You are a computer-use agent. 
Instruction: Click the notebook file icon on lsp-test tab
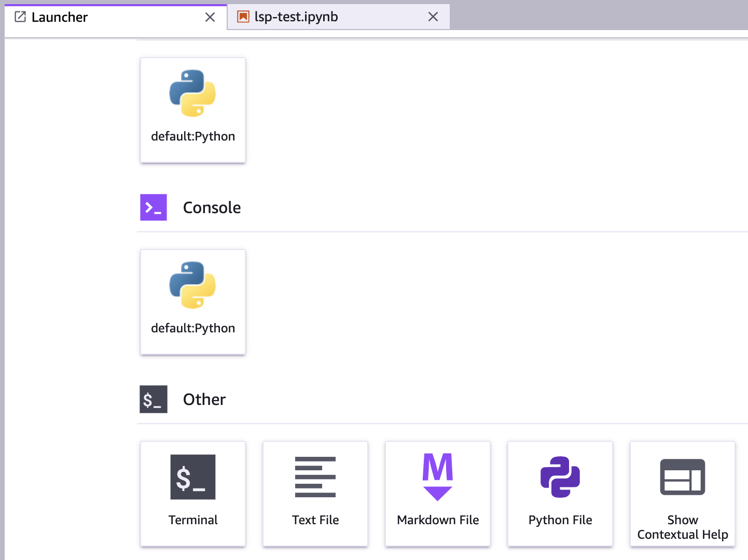click(x=242, y=17)
